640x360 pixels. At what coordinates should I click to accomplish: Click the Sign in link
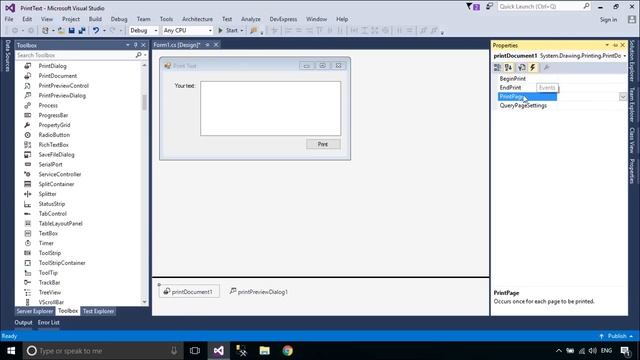coord(608,20)
